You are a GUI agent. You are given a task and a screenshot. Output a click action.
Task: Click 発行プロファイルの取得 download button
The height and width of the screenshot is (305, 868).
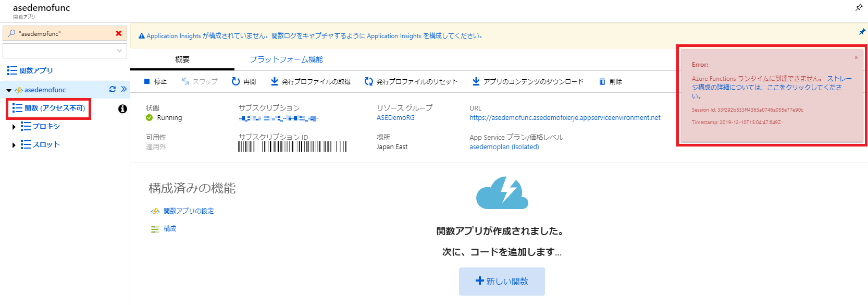[x=311, y=81]
